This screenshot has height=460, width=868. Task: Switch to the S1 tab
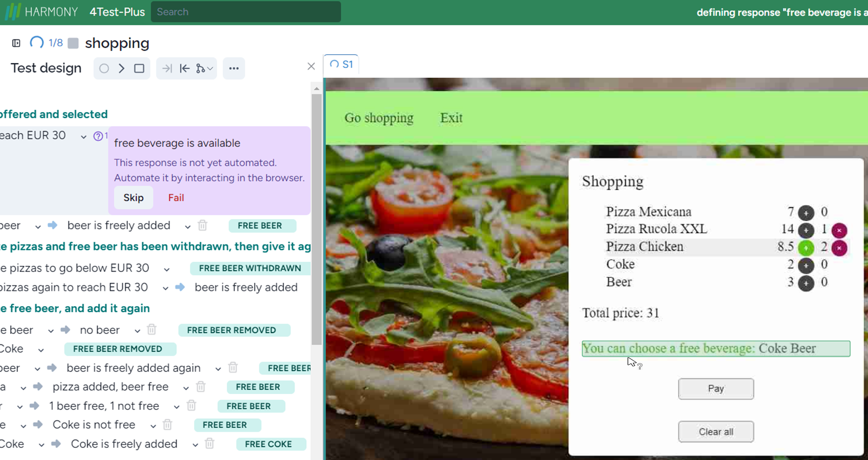point(342,65)
